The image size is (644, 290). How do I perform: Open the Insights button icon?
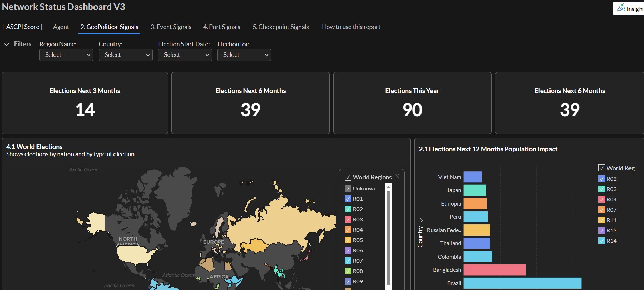[x=621, y=8]
